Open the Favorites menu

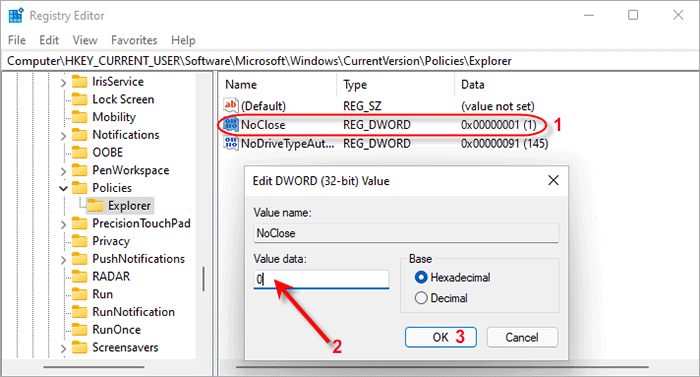[134, 40]
